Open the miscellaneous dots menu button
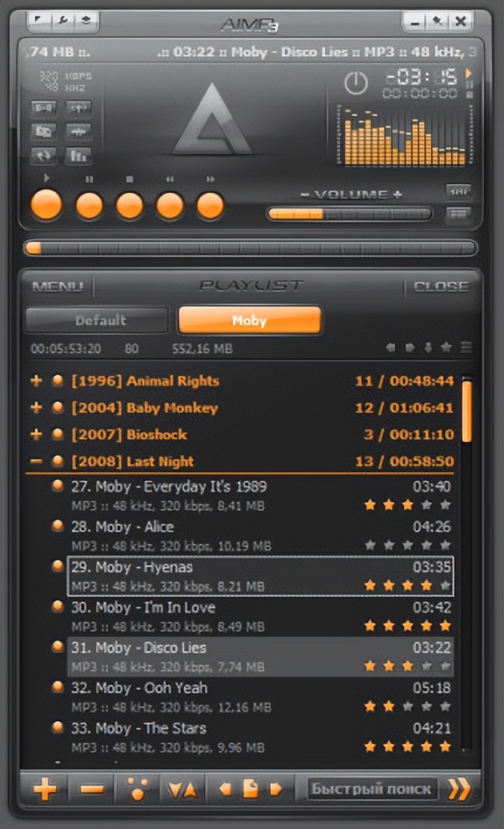The height and width of the screenshot is (829, 504). tap(138, 789)
